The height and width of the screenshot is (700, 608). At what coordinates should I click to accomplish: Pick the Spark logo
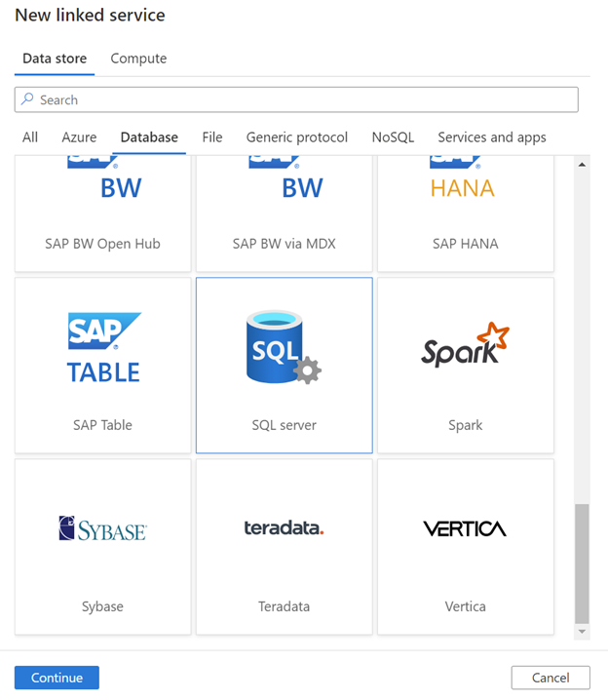(x=465, y=345)
